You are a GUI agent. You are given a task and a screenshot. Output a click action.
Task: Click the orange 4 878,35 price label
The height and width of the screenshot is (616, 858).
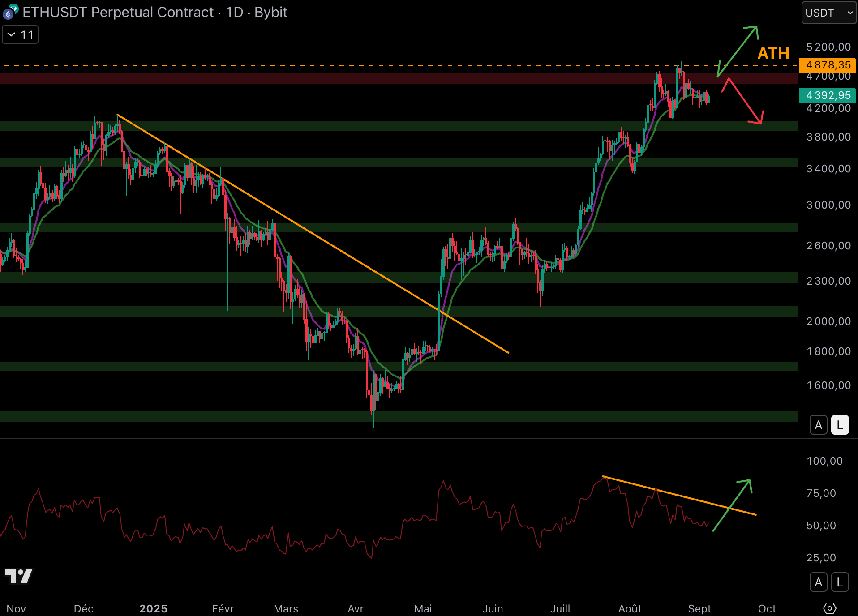click(828, 65)
